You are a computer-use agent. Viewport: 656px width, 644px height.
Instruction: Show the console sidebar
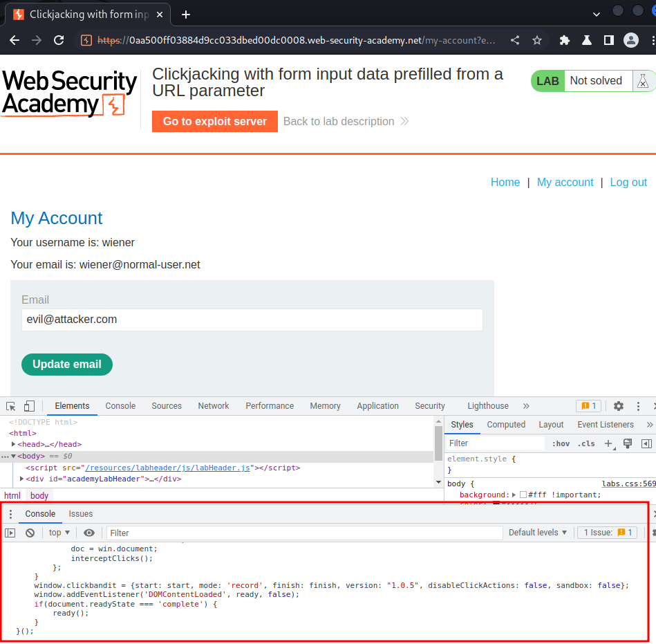pyautogui.click(x=10, y=533)
